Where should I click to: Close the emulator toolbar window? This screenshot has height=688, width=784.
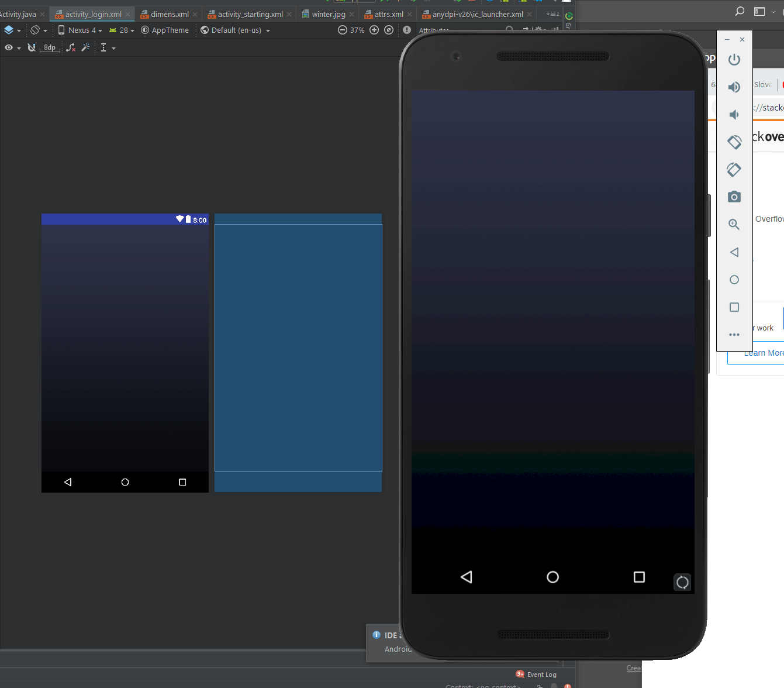742,39
